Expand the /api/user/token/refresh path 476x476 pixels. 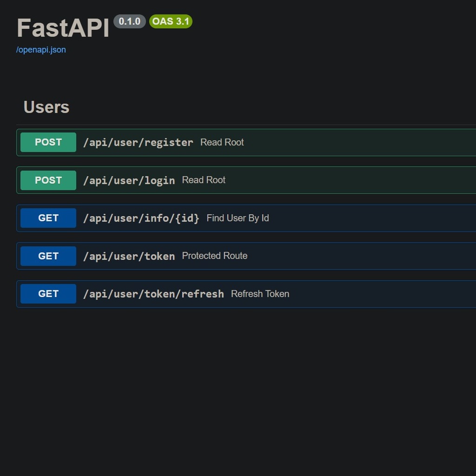click(x=153, y=294)
